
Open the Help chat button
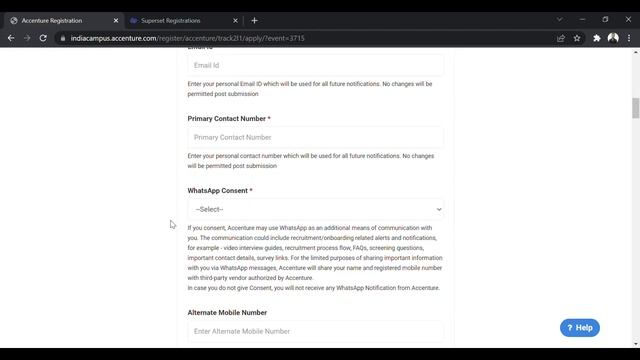click(x=580, y=328)
